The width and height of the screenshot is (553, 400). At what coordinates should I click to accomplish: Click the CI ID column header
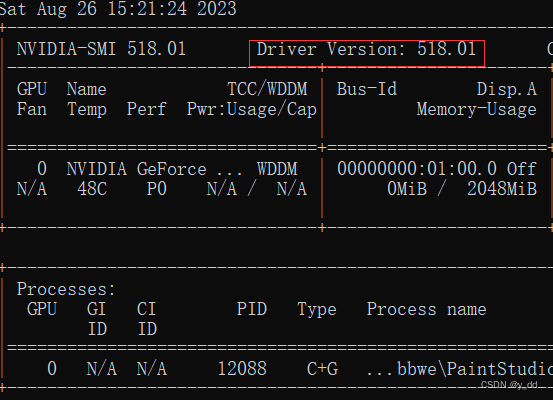click(147, 319)
